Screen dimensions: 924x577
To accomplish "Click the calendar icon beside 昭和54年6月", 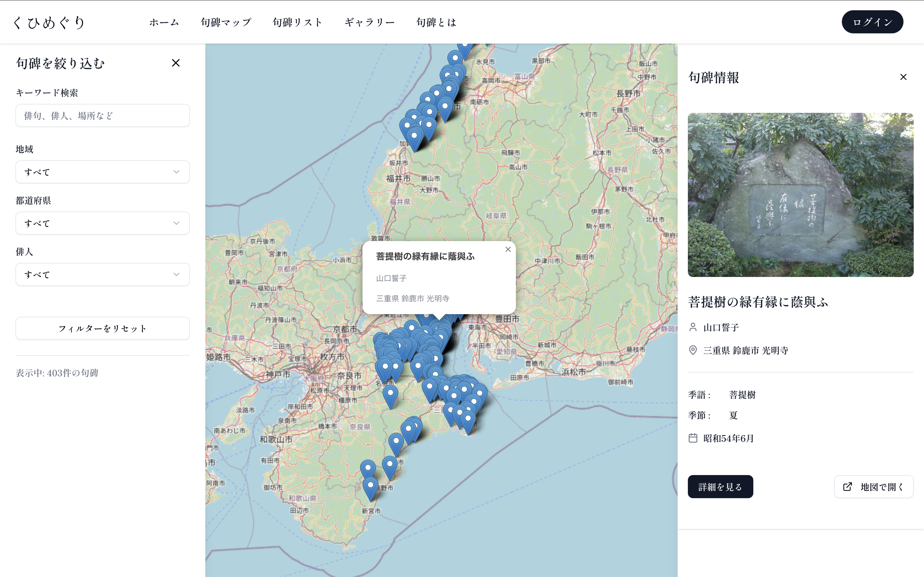I will tap(693, 438).
